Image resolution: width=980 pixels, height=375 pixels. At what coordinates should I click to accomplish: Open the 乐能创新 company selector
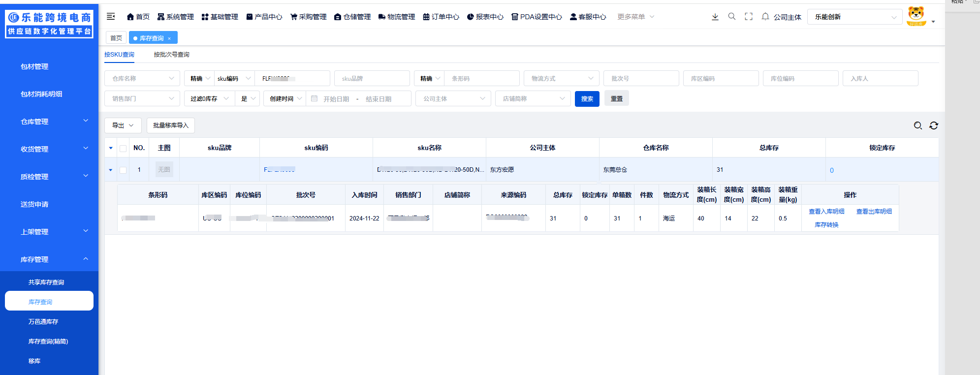click(x=855, y=17)
